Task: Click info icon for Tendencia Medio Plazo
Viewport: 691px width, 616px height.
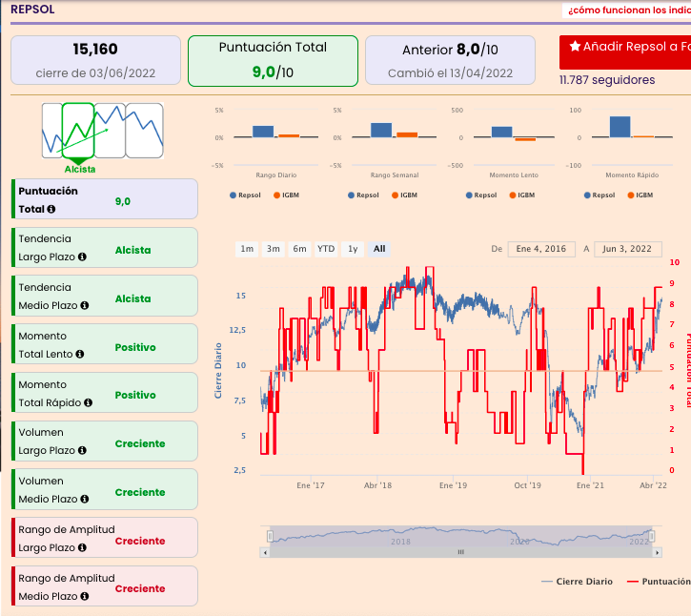Action: 85,305
